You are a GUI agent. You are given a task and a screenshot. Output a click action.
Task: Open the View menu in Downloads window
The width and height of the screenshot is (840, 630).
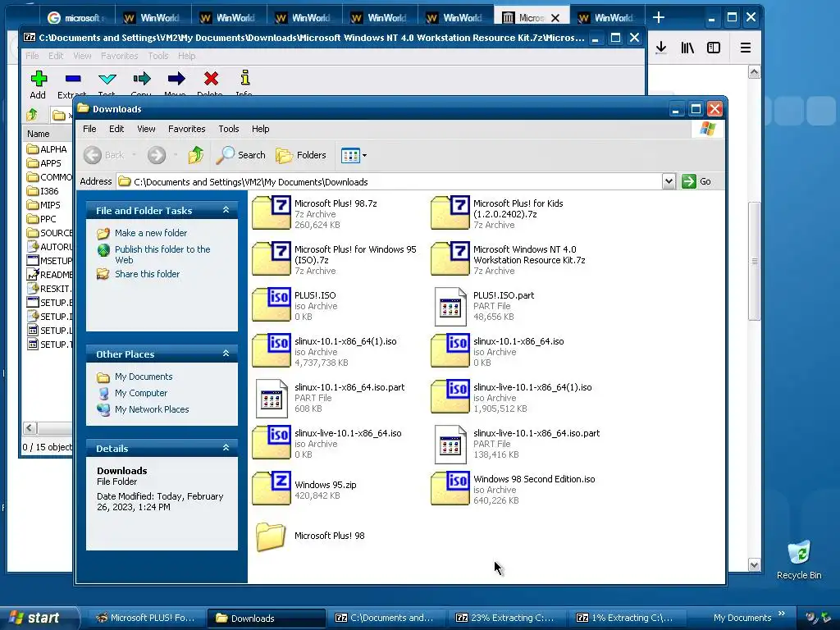click(146, 129)
